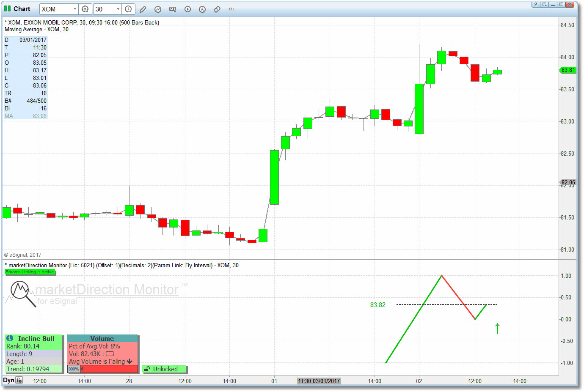Click the Pct of Avg Vol: 8% text

pyautogui.click(x=94, y=346)
